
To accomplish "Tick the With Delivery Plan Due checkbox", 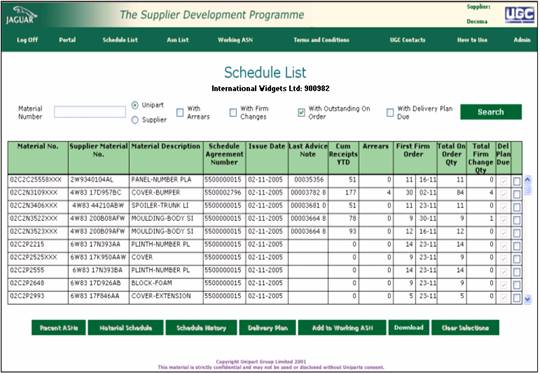I will click(390, 112).
